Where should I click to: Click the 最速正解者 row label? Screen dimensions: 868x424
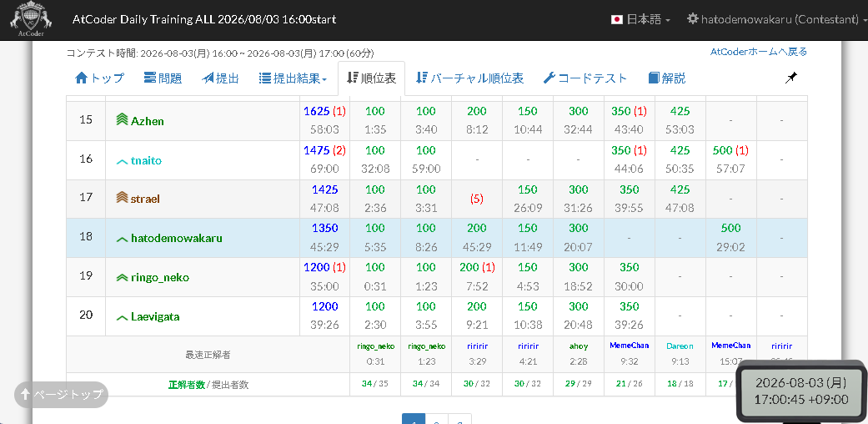coord(208,355)
